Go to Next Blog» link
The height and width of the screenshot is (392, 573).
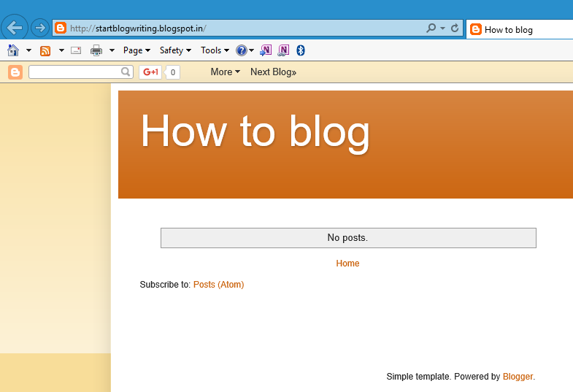[273, 72]
